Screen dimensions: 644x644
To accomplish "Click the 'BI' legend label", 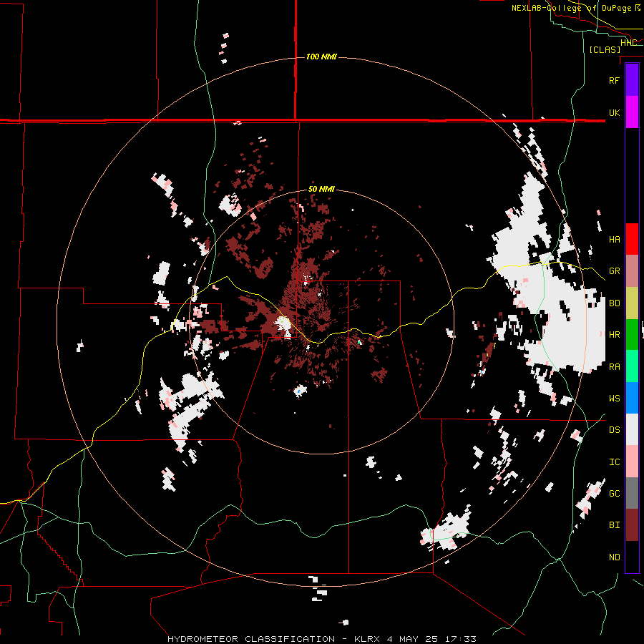I will pyautogui.click(x=614, y=525).
